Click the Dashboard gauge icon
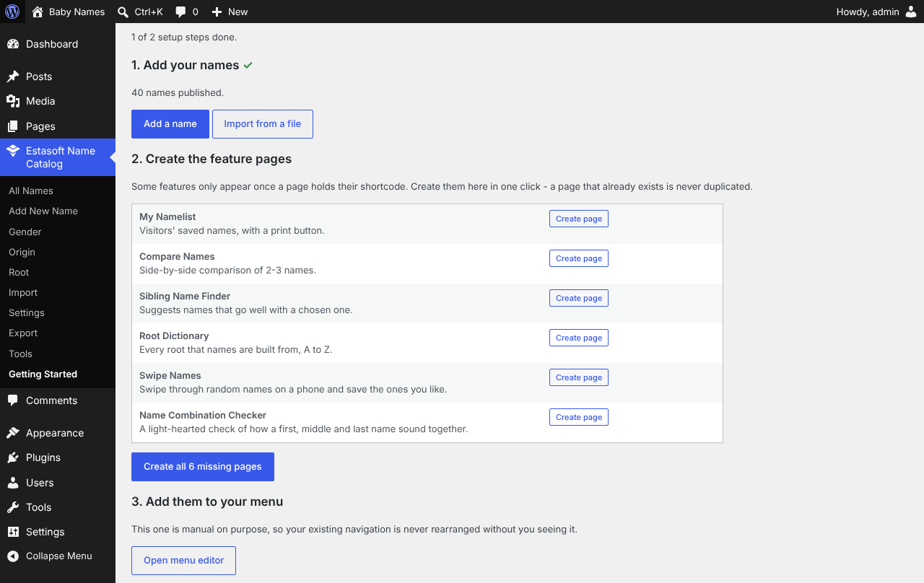Viewport: 924px width, 583px height. (x=13, y=44)
